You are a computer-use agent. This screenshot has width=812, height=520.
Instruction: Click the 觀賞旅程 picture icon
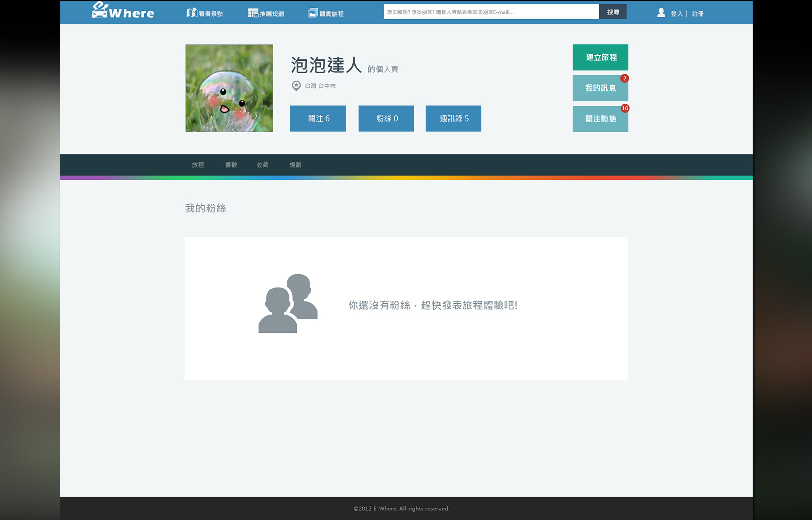(313, 13)
